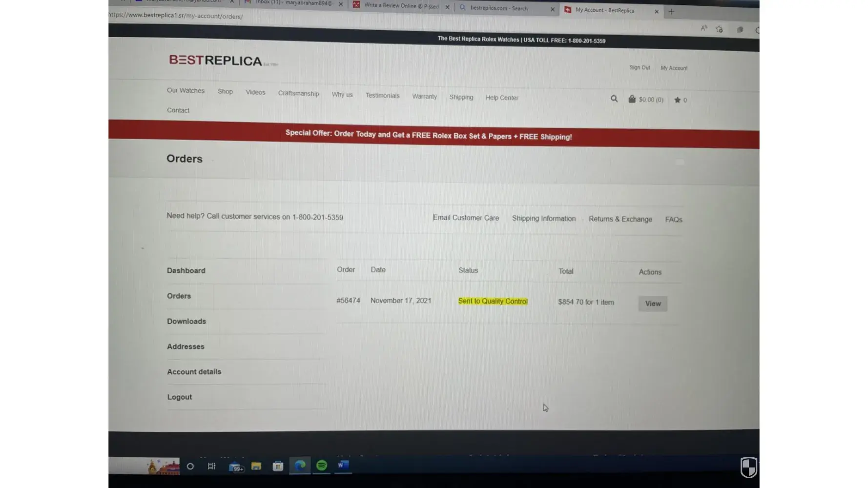Open Microsoft Word from the taskbar
Viewport: 868px width, 488px height.
pos(343,465)
